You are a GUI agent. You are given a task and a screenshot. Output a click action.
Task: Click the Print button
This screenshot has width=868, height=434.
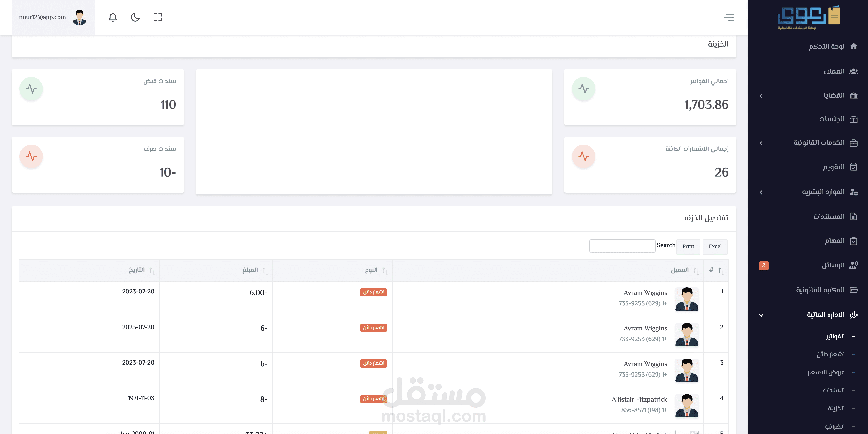tap(688, 246)
